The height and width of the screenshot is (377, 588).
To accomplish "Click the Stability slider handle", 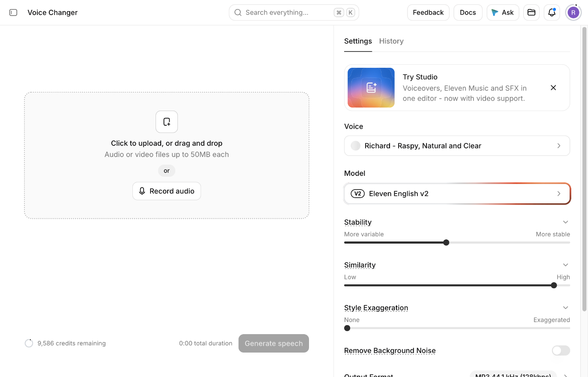I will click(x=446, y=242).
